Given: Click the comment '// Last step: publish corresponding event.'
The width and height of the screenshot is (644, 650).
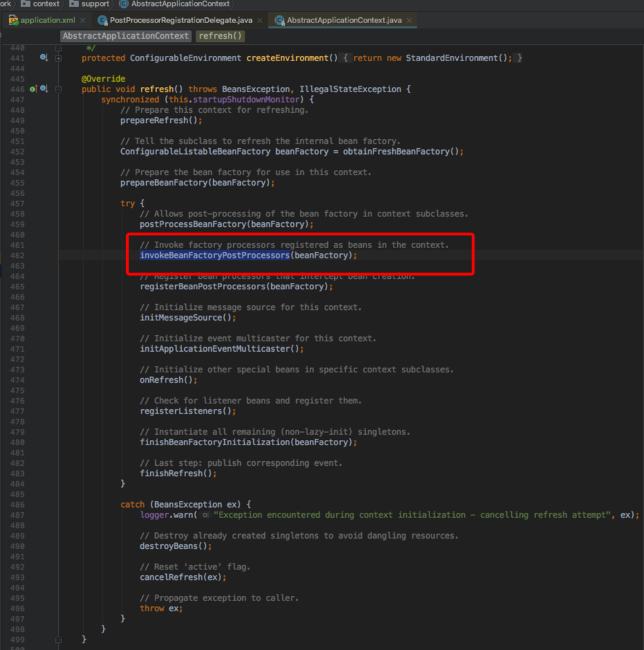Looking at the screenshot, I should tap(241, 463).
